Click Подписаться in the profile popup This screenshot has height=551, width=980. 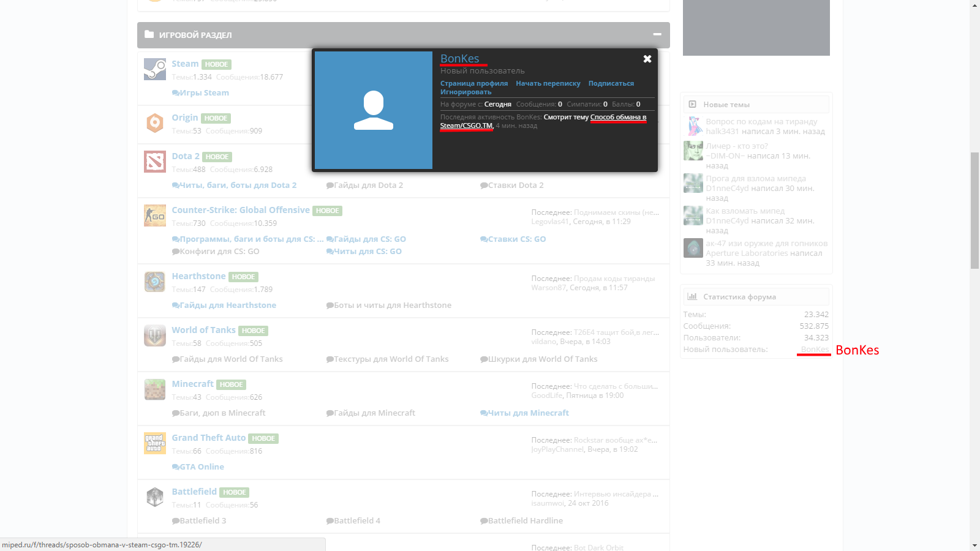pyautogui.click(x=611, y=83)
